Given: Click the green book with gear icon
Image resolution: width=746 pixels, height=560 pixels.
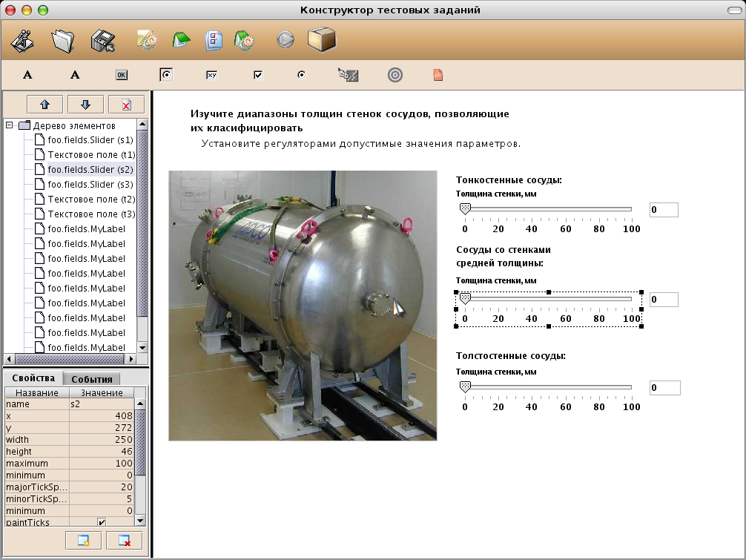Looking at the screenshot, I should [245, 40].
